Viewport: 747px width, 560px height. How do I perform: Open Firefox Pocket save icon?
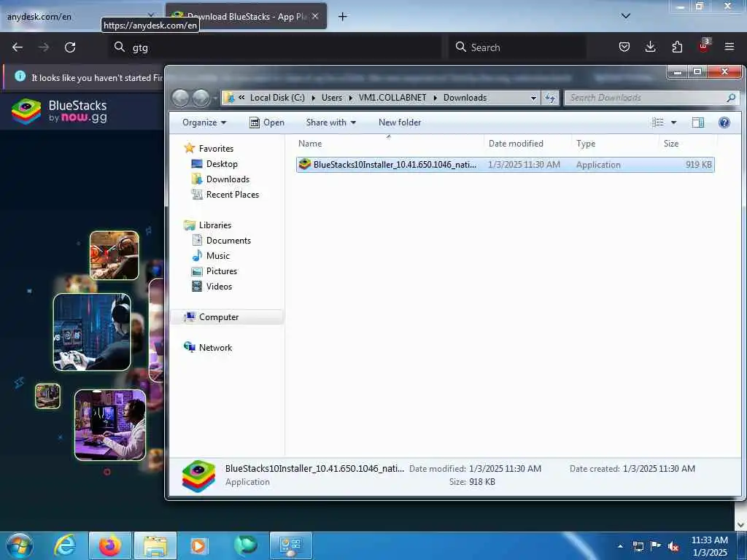pyautogui.click(x=624, y=47)
